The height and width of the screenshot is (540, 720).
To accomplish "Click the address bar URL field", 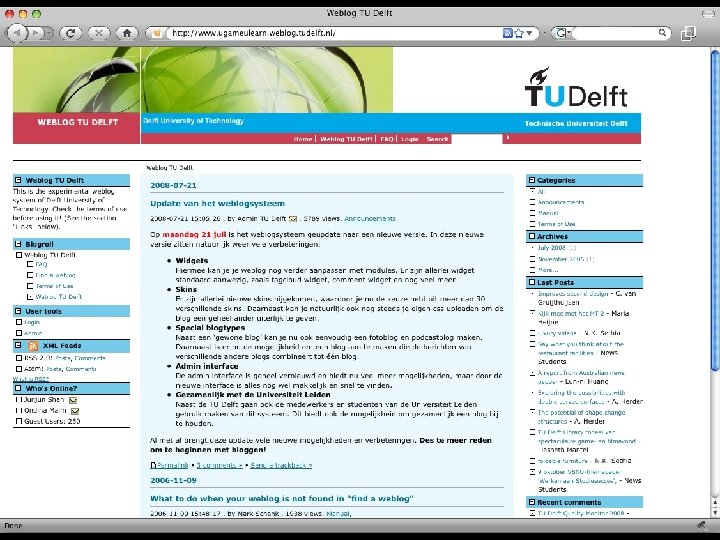I will coord(335,33).
